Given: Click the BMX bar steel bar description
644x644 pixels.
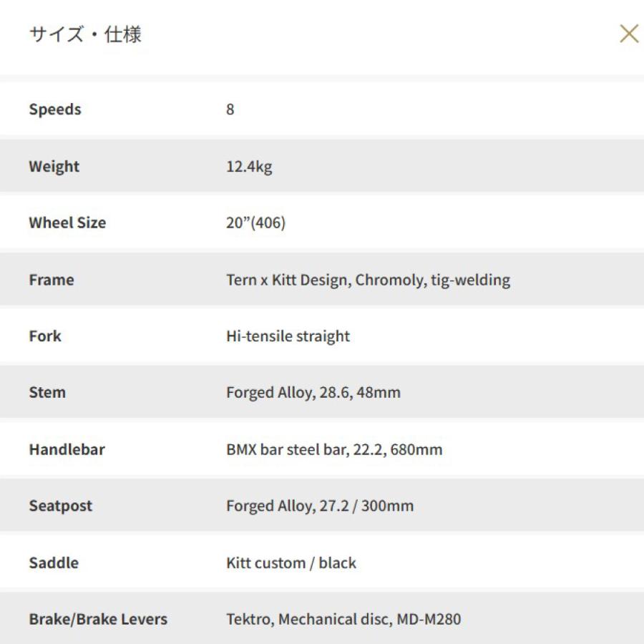Looking at the screenshot, I should [333, 449].
